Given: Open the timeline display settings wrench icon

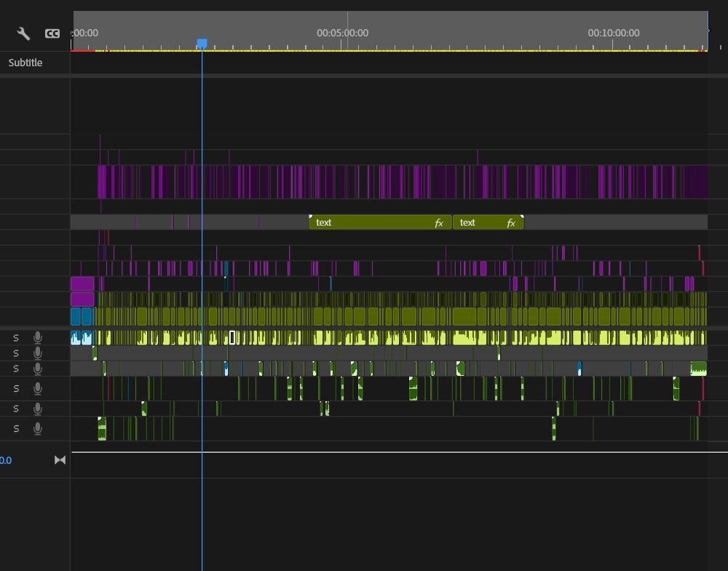Looking at the screenshot, I should pyautogui.click(x=23, y=34).
